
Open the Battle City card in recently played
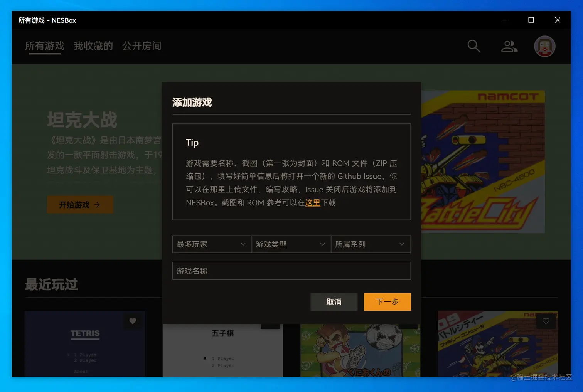[498, 344]
